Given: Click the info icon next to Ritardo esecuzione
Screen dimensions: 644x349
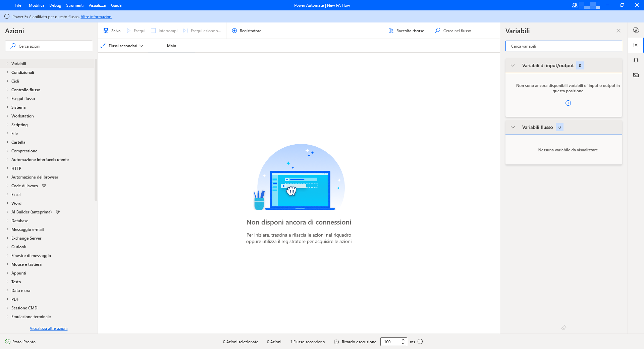Looking at the screenshot, I should click(420, 342).
